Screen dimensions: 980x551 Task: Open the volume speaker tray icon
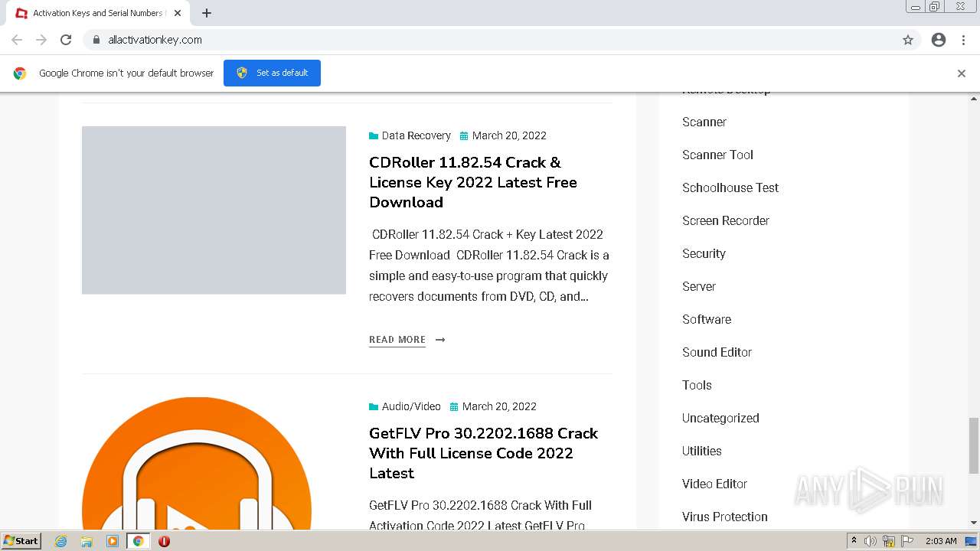pyautogui.click(x=870, y=541)
